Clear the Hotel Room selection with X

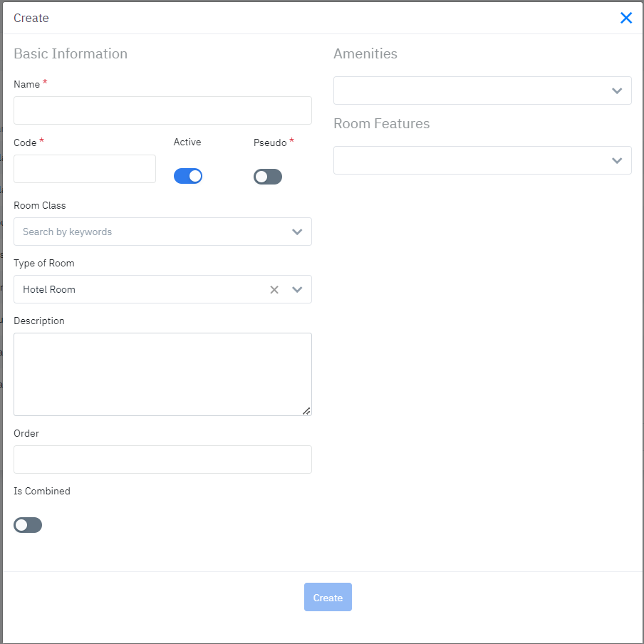click(274, 289)
